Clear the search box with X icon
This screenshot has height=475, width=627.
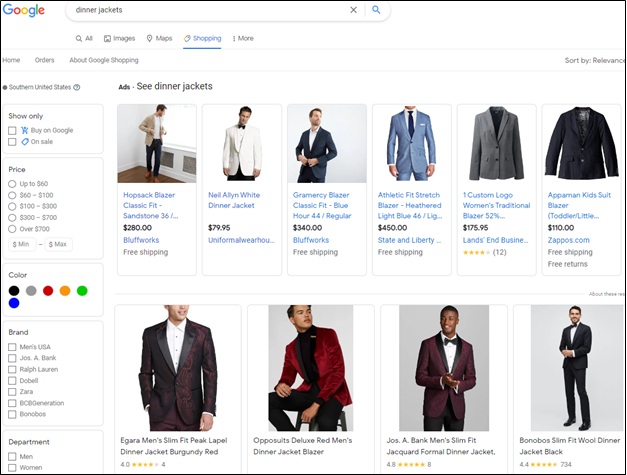[x=353, y=10]
